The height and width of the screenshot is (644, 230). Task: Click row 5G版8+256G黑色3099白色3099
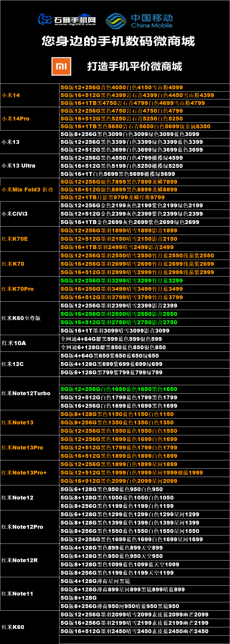pos(144,134)
